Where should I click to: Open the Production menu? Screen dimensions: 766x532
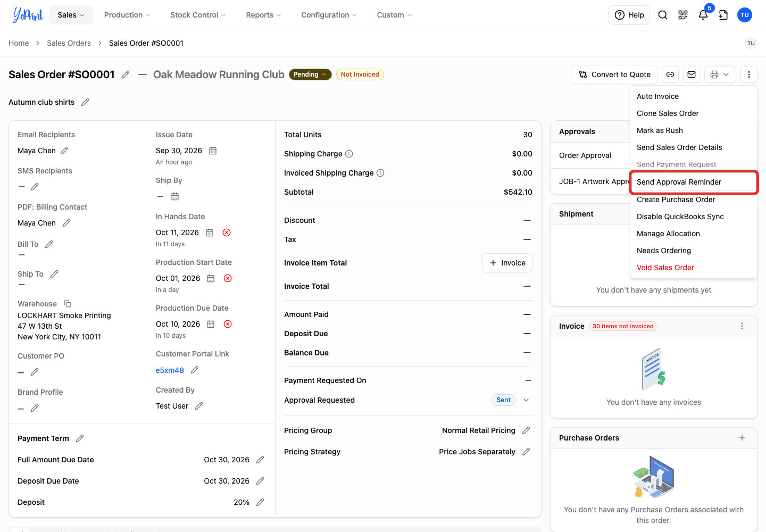pos(127,15)
